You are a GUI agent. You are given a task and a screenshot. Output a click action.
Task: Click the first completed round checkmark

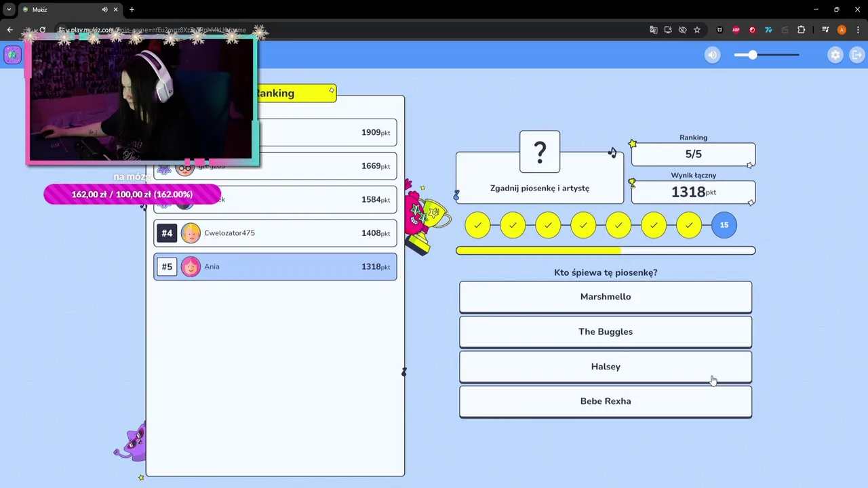[x=477, y=225]
